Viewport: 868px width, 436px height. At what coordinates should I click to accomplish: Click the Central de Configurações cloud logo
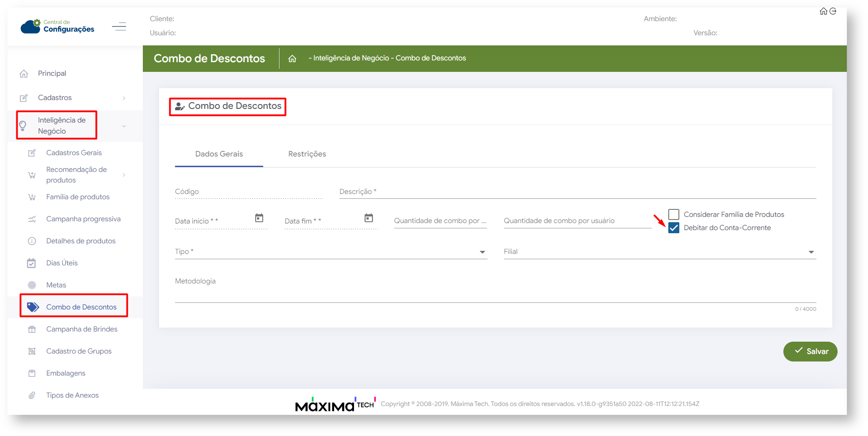click(57, 26)
